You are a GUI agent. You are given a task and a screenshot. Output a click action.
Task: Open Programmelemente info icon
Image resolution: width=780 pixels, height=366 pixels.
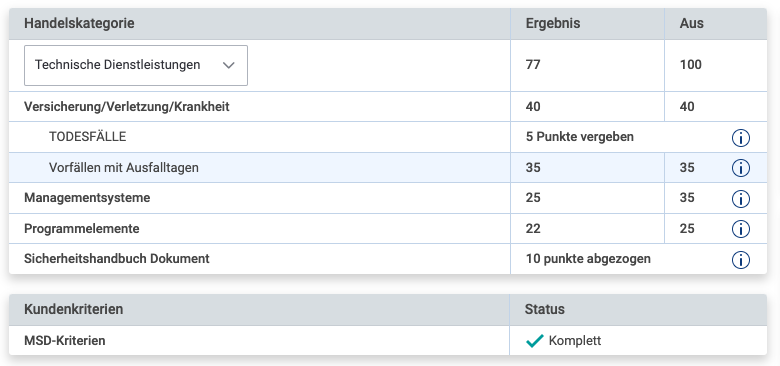741,229
